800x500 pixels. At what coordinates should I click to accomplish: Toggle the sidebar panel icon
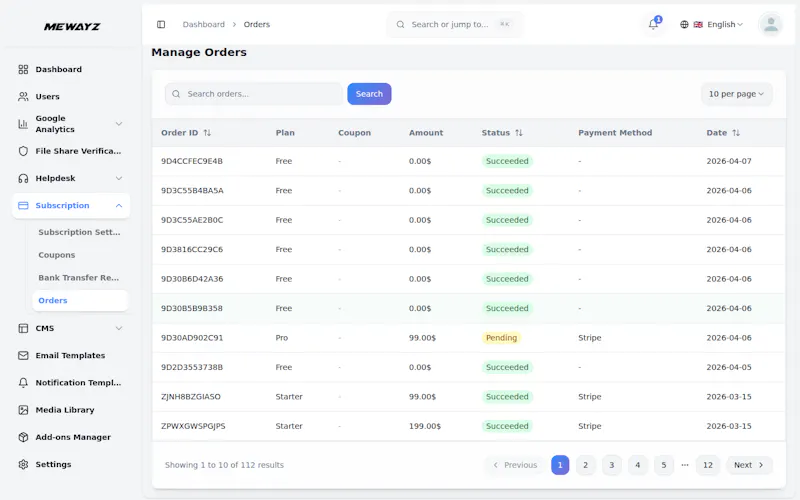pos(161,24)
